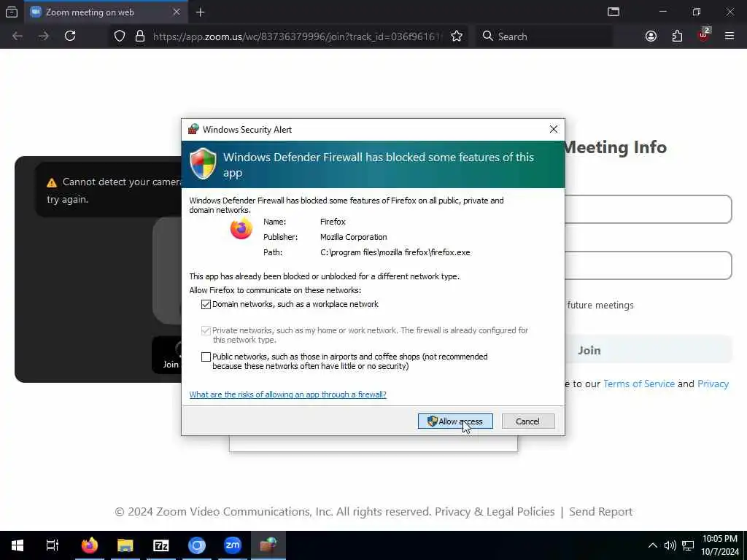Click the first Meeting Info input field
This screenshot has width=747, height=560.
click(x=648, y=209)
